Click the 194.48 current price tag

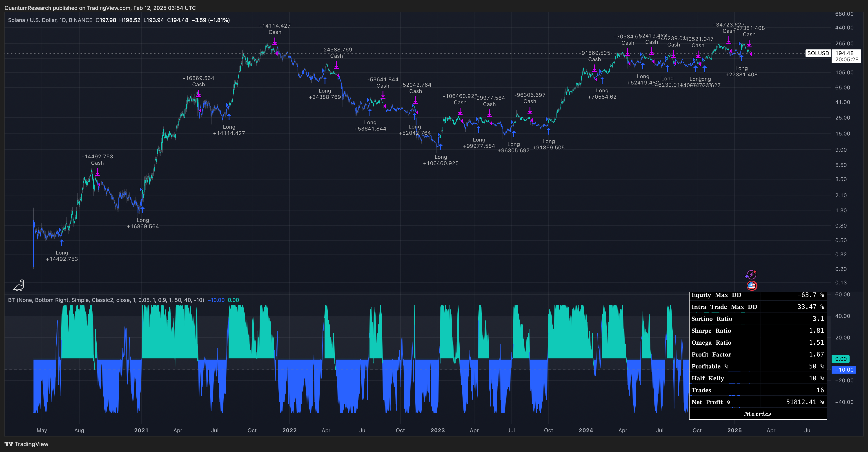(844, 53)
